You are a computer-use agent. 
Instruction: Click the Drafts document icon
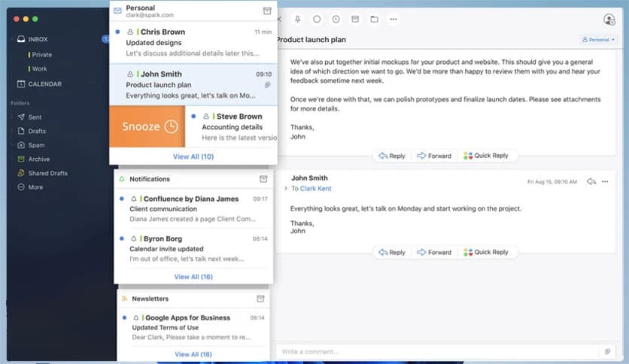coord(21,131)
